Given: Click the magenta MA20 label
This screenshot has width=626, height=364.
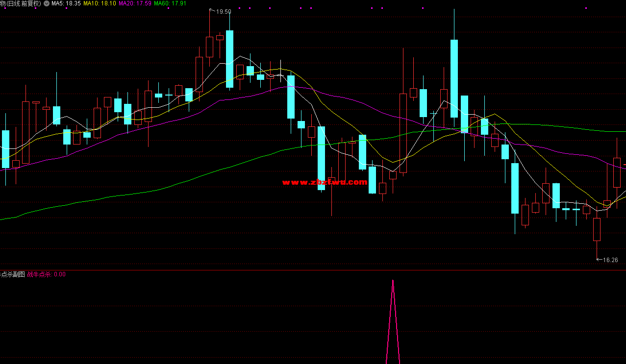Looking at the screenshot, I should click(135, 3).
